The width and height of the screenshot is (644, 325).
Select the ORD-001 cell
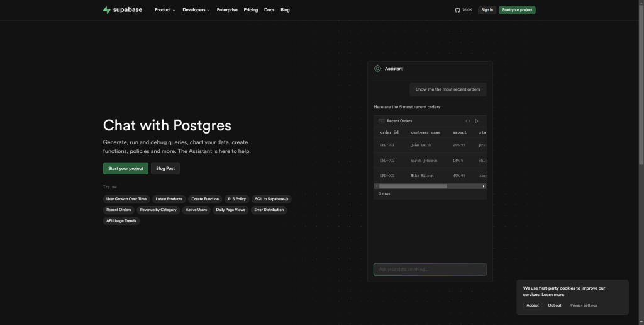387,145
